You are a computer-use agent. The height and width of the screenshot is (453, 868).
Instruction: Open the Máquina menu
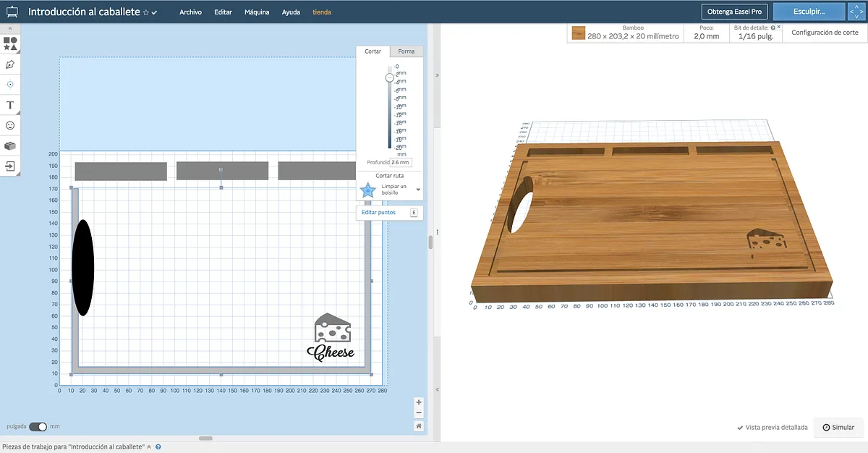click(257, 12)
